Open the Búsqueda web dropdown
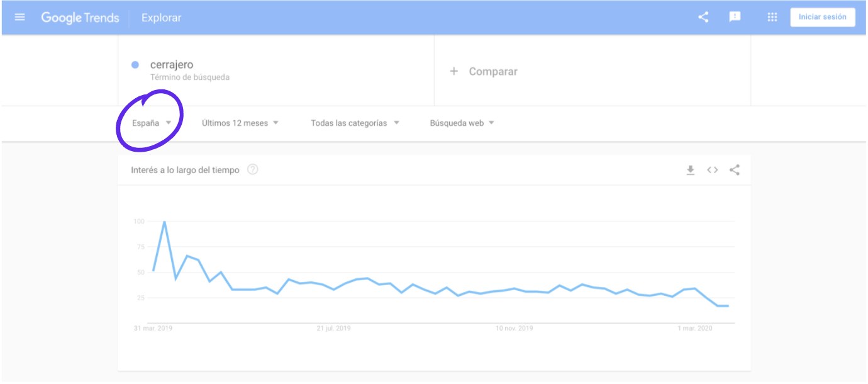Viewport: 868px width, 384px height. pyautogui.click(x=462, y=123)
